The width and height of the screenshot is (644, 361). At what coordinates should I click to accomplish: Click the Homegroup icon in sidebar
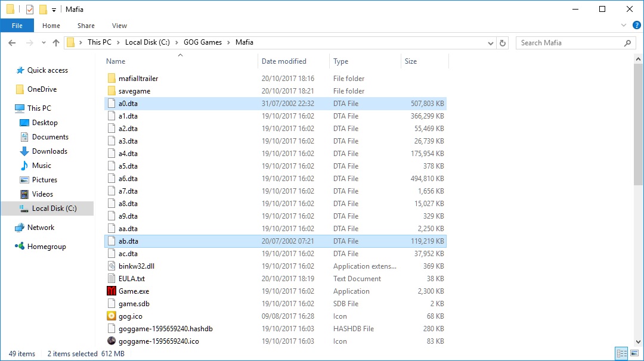(x=20, y=246)
